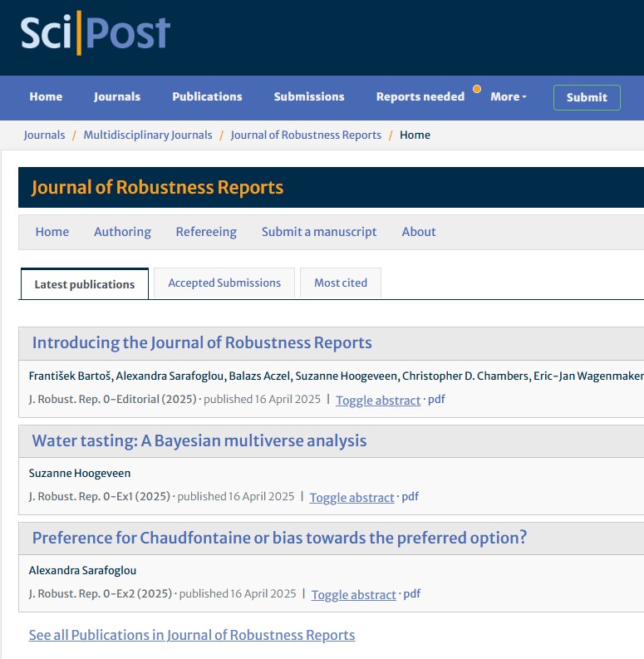Switch to the Most cited tab

point(341,283)
